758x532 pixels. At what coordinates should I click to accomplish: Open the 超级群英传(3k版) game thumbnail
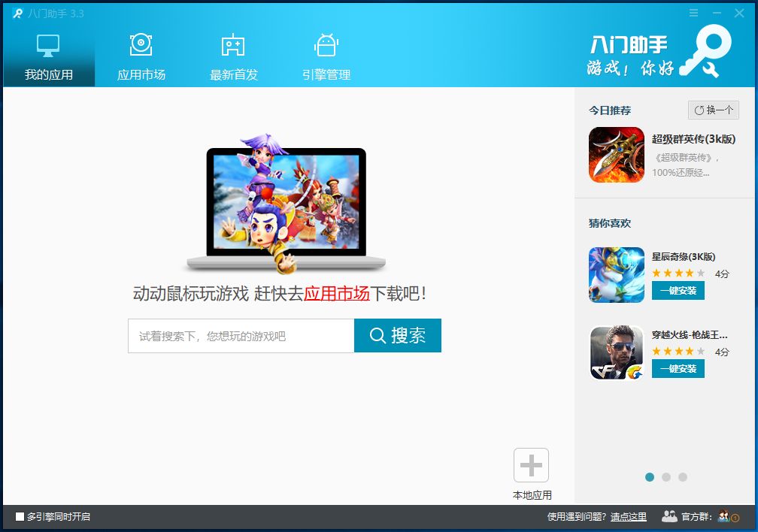[x=617, y=155]
